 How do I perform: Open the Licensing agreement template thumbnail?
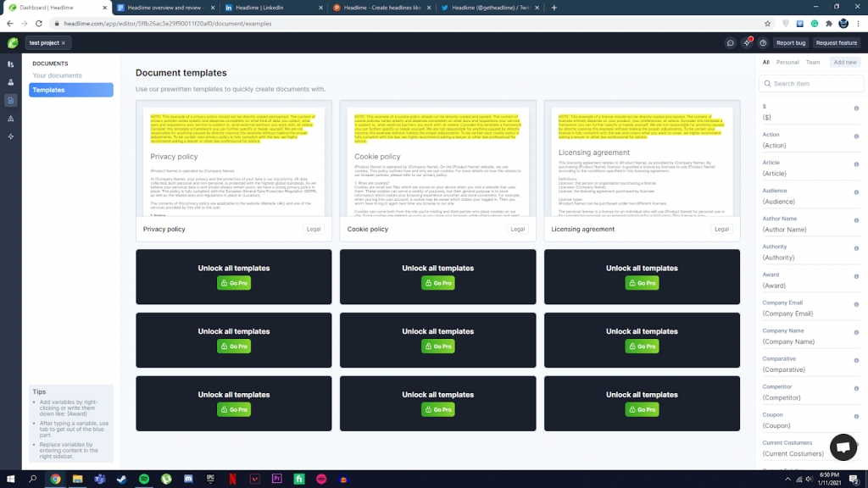click(x=642, y=159)
